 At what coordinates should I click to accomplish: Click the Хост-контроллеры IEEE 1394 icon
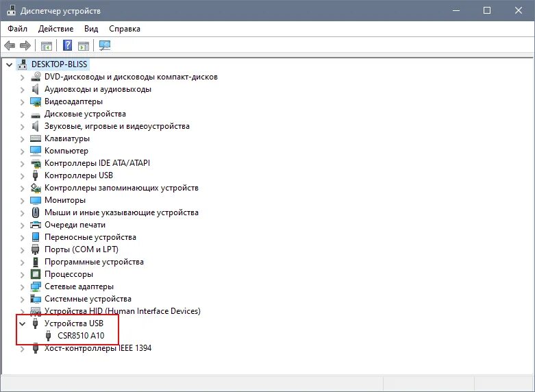click(x=35, y=348)
